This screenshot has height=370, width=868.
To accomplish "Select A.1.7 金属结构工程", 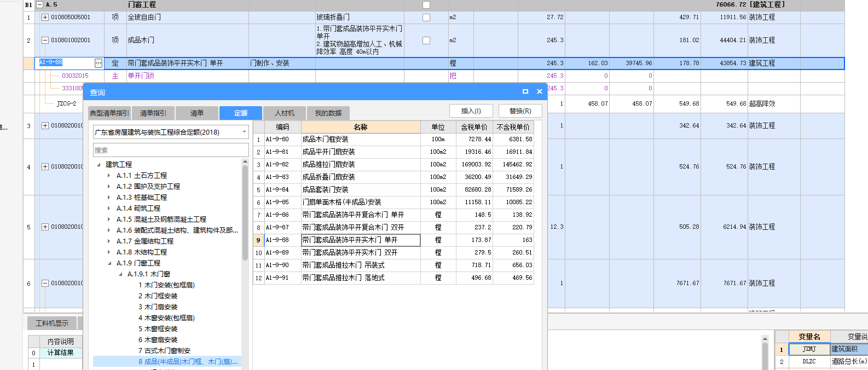I will pyautogui.click(x=144, y=241).
